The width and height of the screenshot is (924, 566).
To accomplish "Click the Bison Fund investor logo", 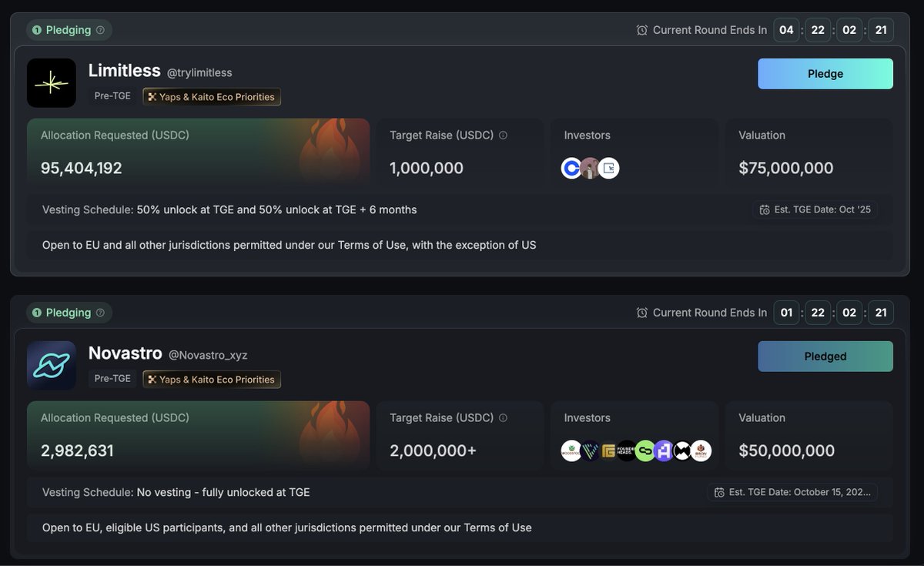I will tap(701, 450).
